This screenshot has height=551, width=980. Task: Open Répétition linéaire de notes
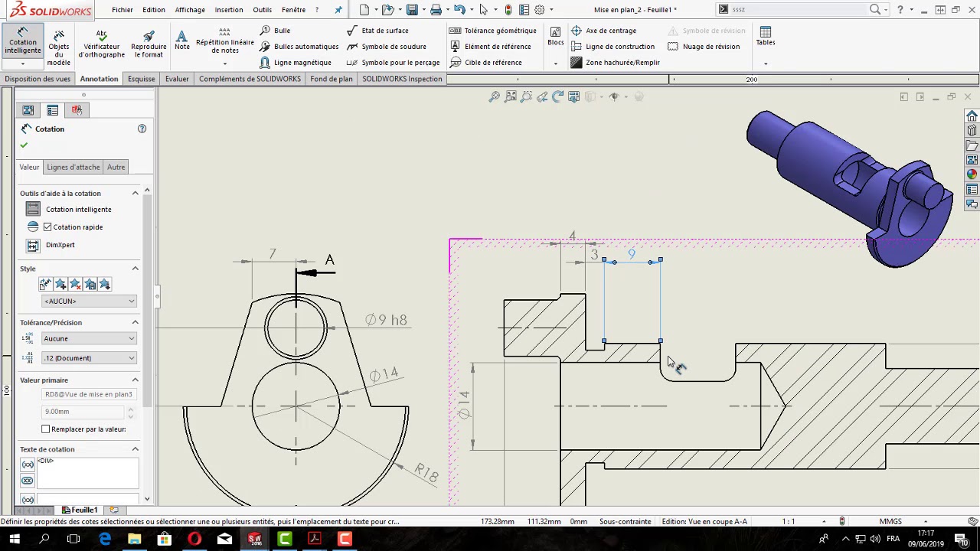click(x=224, y=41)
